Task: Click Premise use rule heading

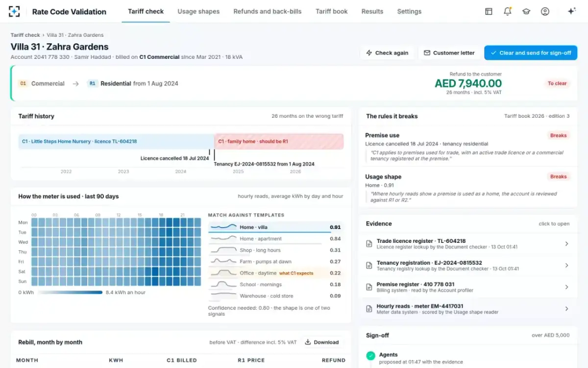Action: (382, 135)
